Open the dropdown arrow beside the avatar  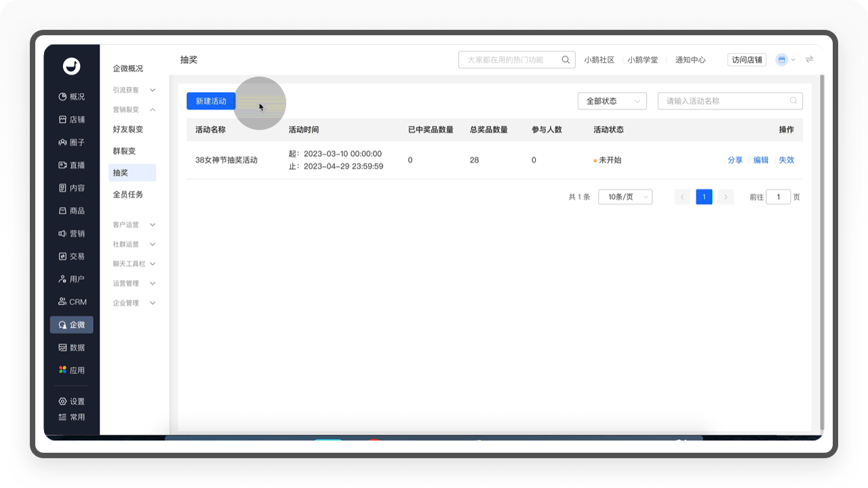pos(793,60)
